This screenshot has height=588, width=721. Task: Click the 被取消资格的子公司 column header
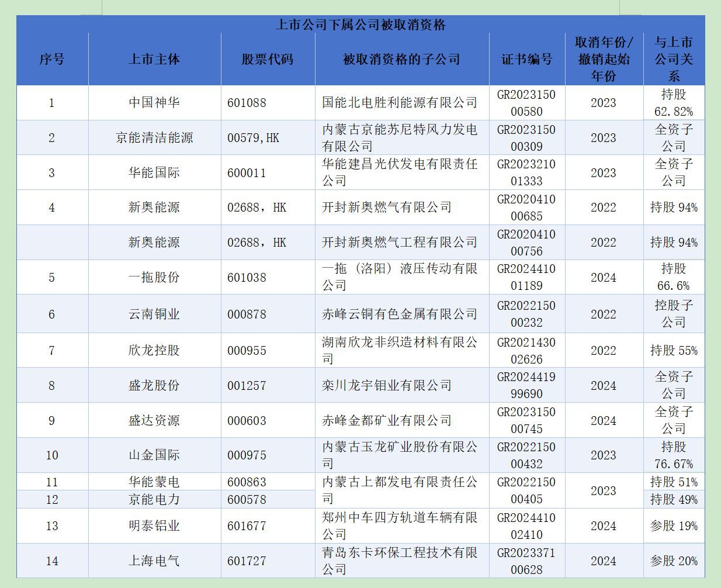[402, 59]
